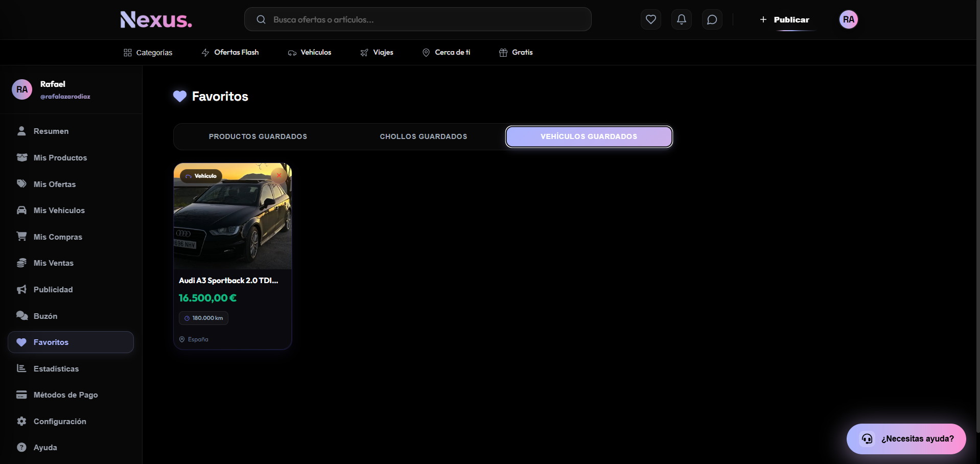
Task: Click the Mis Productos box icon
Action: point(21,157)
